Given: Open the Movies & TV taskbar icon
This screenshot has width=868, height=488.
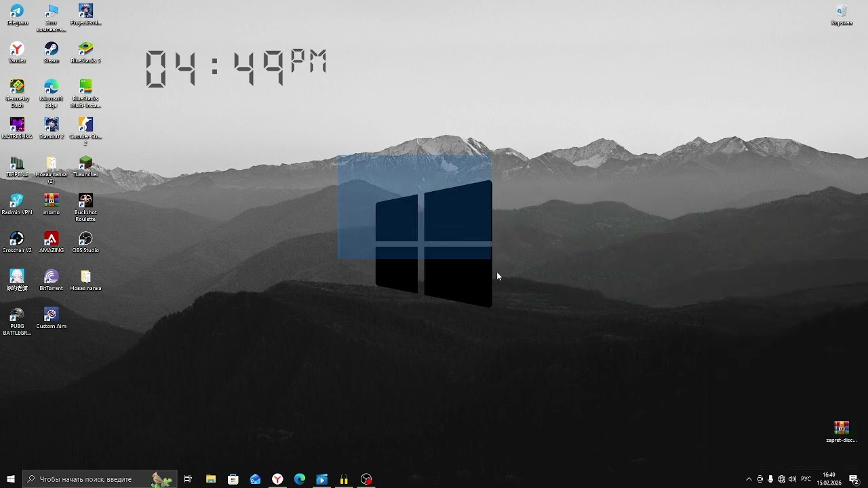Looking at the screenshot, I should tap(322, 479).
